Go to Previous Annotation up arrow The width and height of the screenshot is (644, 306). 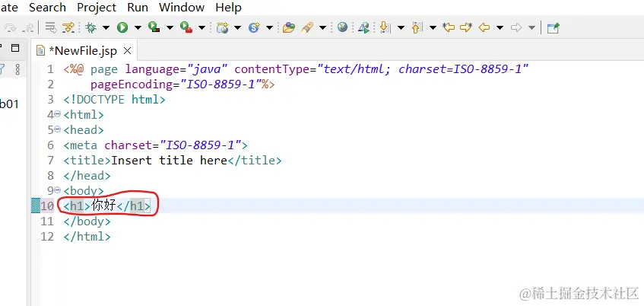[x=417, y=27]
